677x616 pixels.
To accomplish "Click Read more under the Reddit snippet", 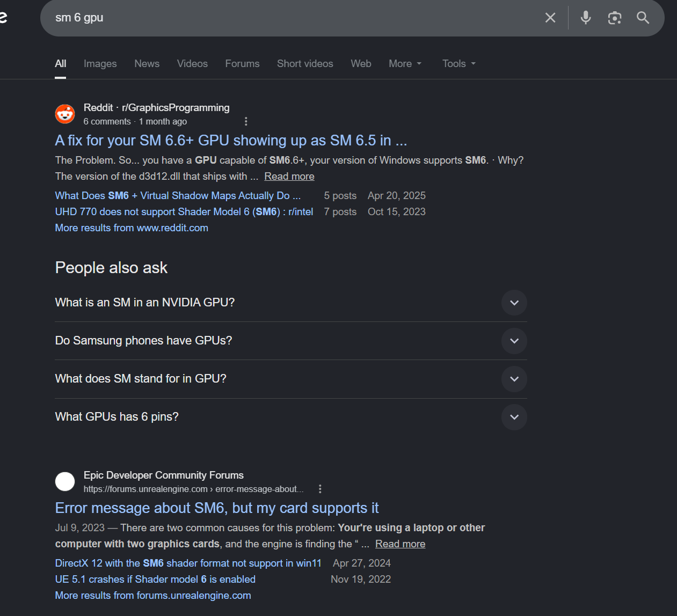I will point(289,177).
